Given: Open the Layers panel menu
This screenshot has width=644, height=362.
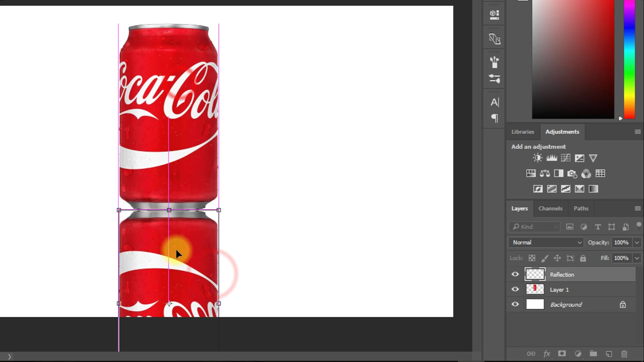Looking at the screenshot, I should pos(638,208).
